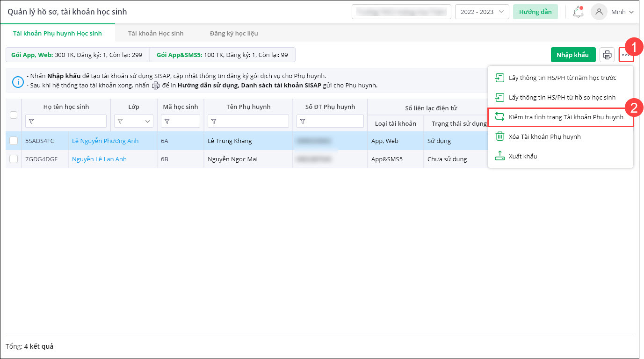The height and width of the screenshot is (359, 644).
Task: Click the Xuất khẩu export icon
Action: click(499, 156)
